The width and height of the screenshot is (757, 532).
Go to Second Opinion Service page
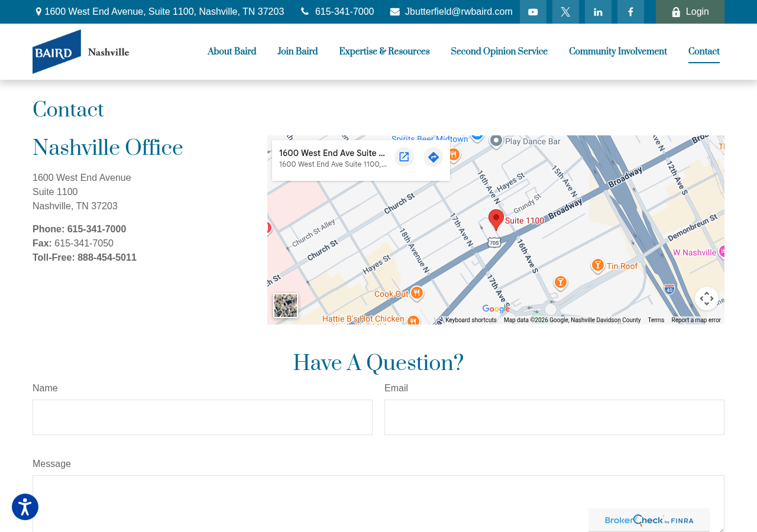(499, 51)
